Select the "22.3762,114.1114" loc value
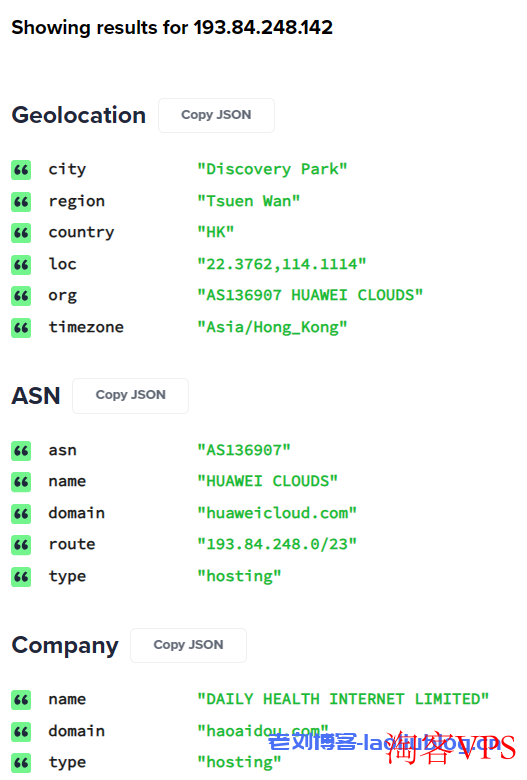 pos(282,264)
